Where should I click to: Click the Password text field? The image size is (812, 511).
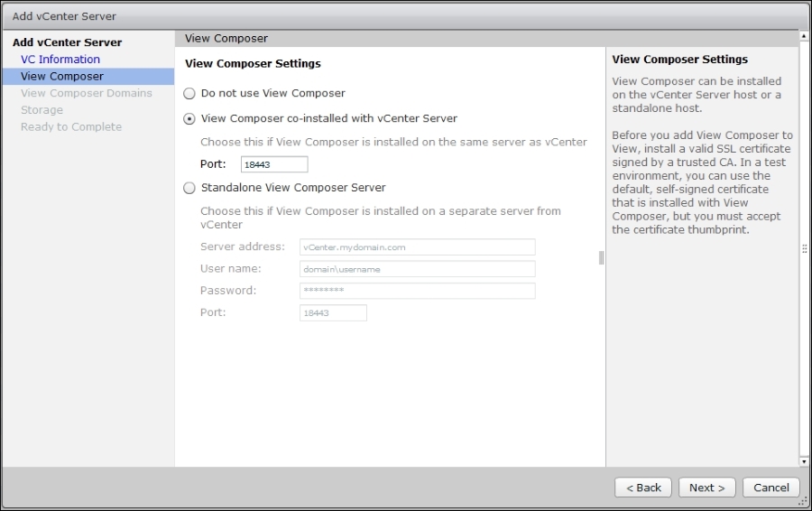417,291
